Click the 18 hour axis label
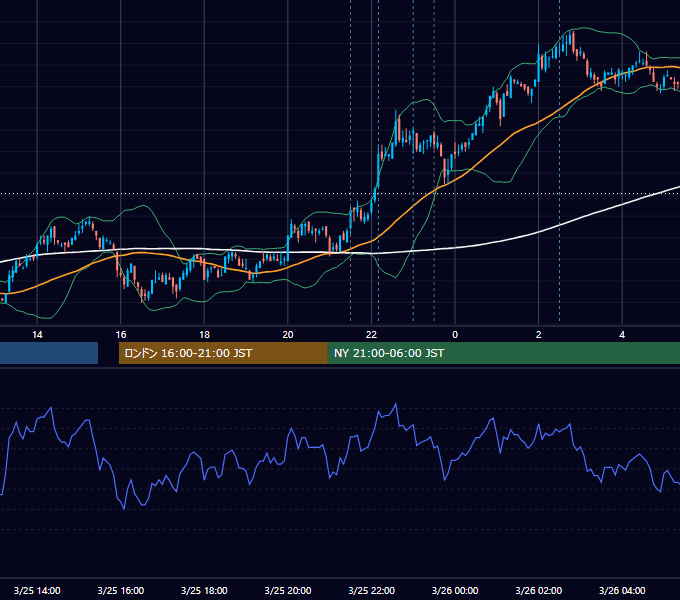 pyautogui.click(x=204, y=335)
